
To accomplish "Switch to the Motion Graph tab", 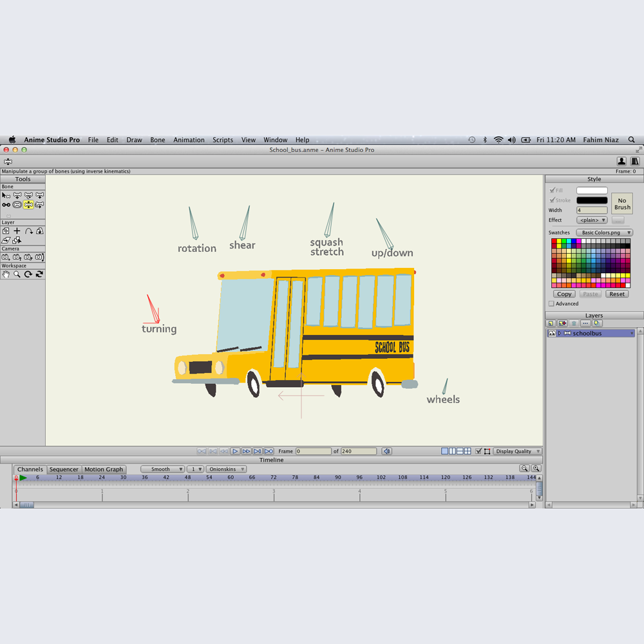I will pos(104,469).
